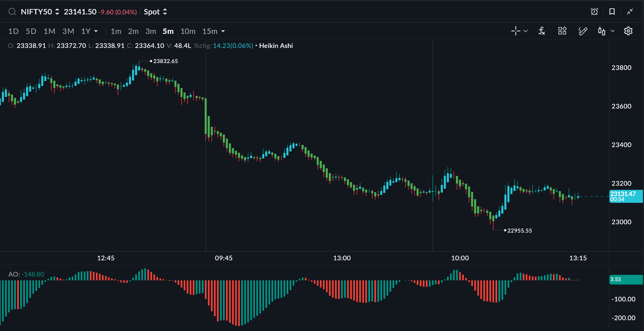This screenshot has width=644, height=331.
Task: Open the Spot segment selector
Action: [155, 12]
